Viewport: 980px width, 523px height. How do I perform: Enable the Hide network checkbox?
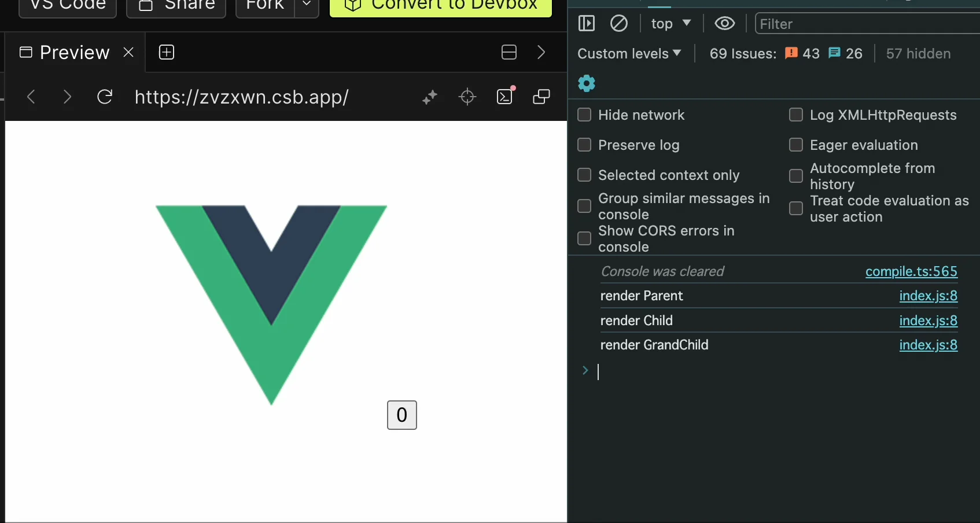pos(584,115)
